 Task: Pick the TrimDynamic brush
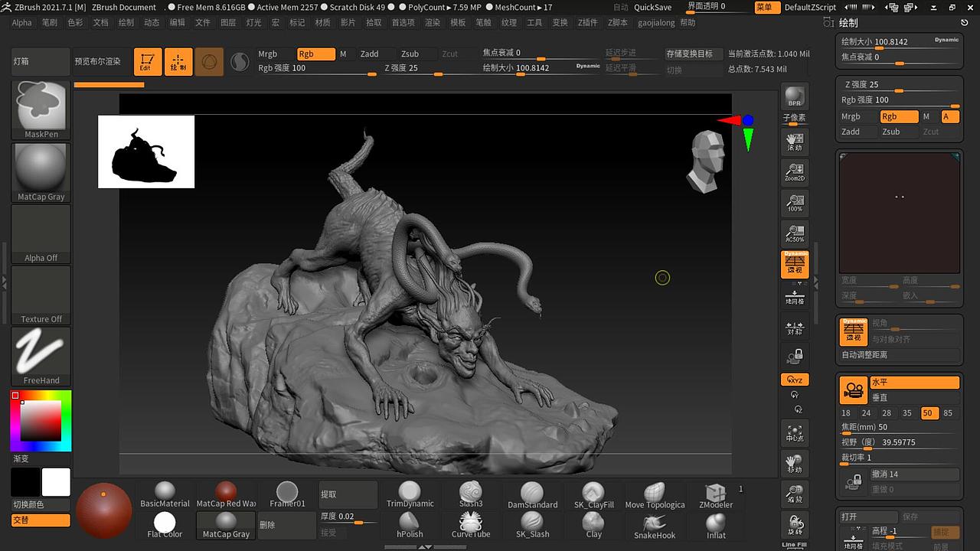click(410, 495)
